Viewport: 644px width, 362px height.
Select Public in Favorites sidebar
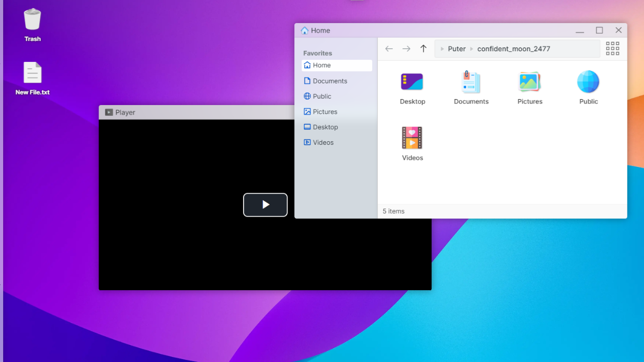tap(321, 97)
